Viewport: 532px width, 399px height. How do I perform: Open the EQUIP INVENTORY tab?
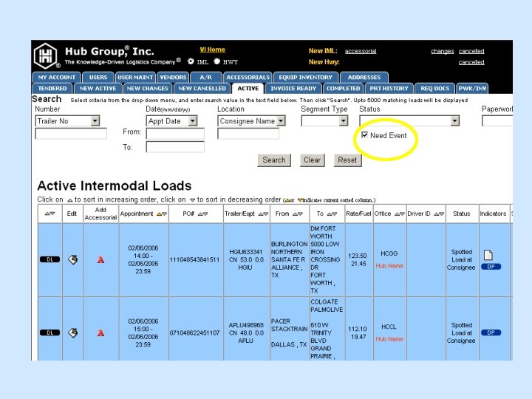[x=306, y=78]
